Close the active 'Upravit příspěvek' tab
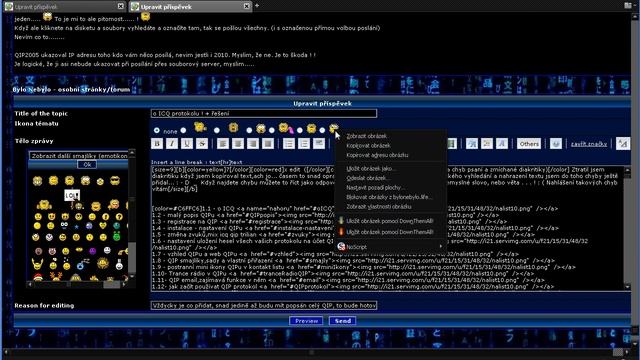Image resolution: width=640 pixels, height=360 pixels. [247, 6]
